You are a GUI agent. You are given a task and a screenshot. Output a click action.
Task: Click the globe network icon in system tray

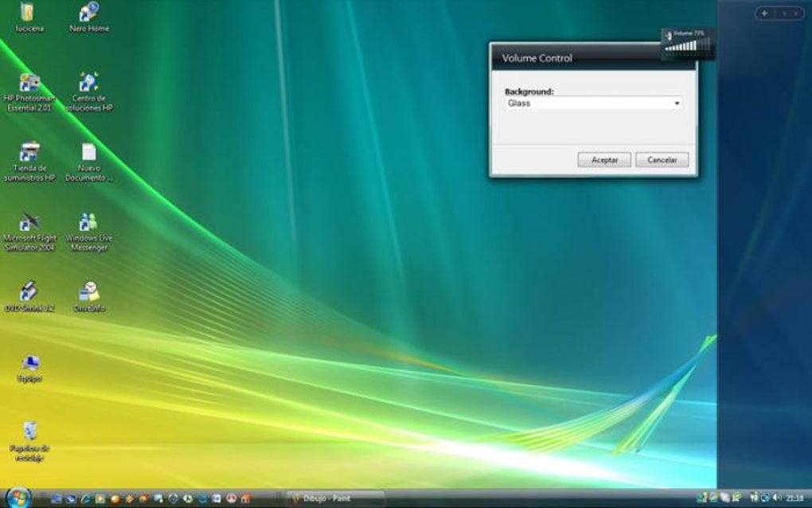[765, 498]
